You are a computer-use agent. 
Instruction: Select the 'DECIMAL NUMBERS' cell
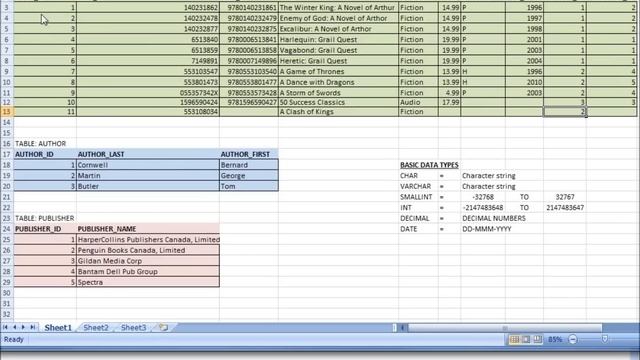coord(494,218)
